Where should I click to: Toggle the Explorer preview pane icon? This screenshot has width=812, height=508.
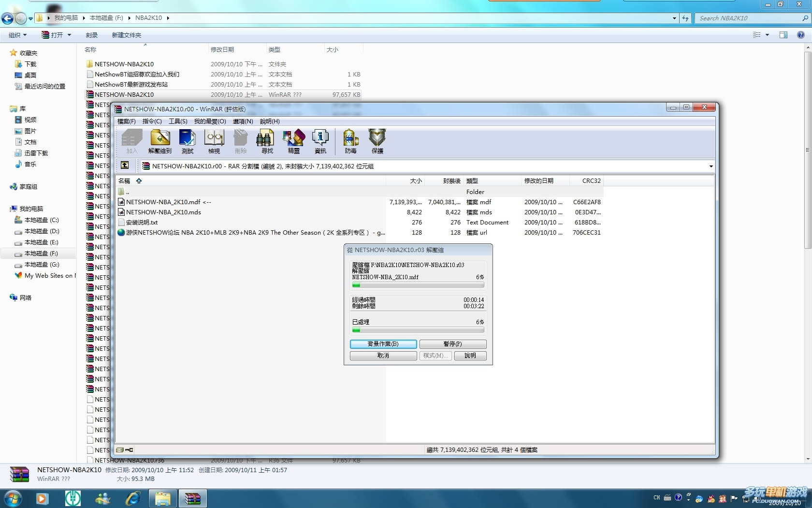pos(783,35)
